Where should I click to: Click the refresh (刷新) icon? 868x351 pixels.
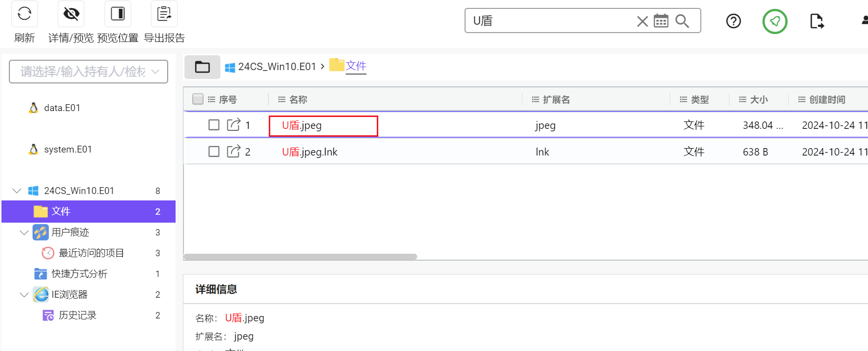click(24, 14)
